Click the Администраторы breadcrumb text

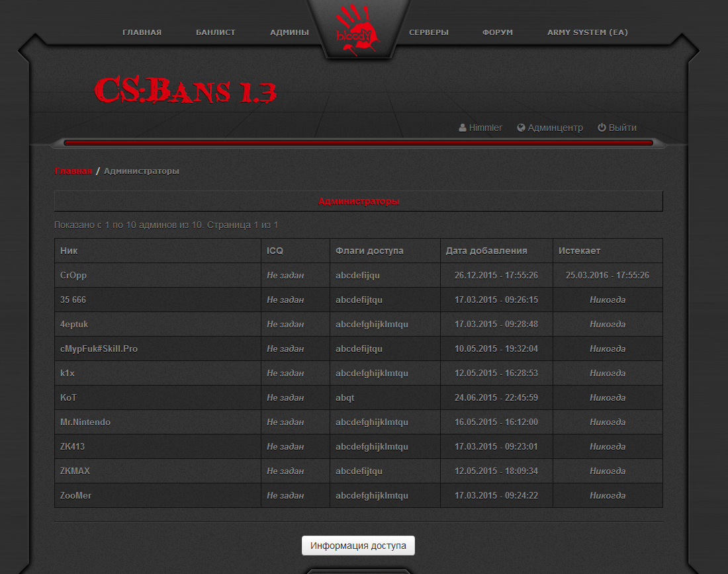(x=142, y=171)
